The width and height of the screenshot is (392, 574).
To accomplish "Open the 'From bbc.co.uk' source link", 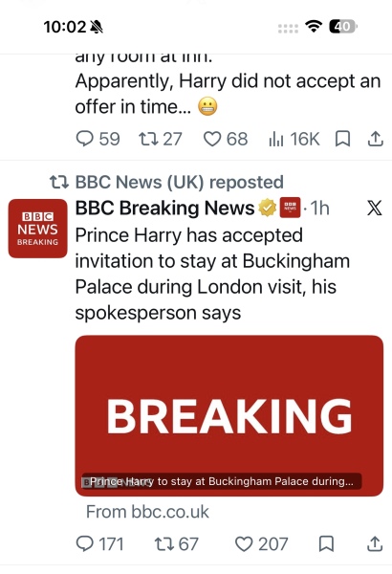I will pos(147,512).
